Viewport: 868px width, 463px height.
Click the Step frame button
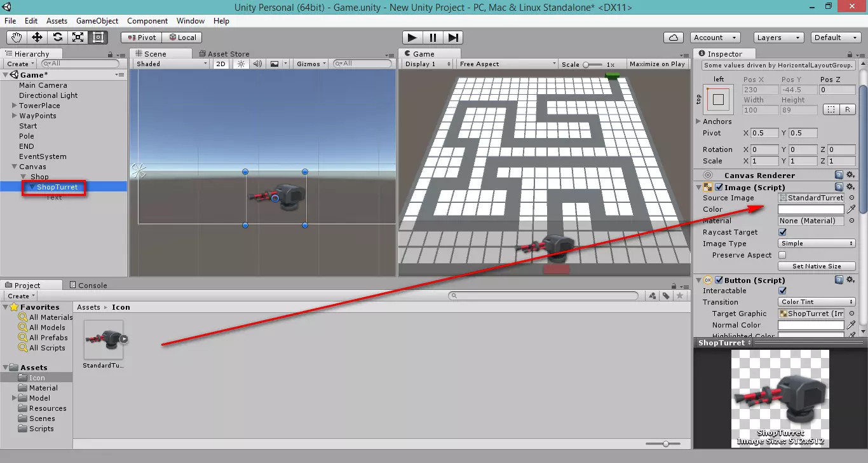pyautogui.click(x=453, y=38)
